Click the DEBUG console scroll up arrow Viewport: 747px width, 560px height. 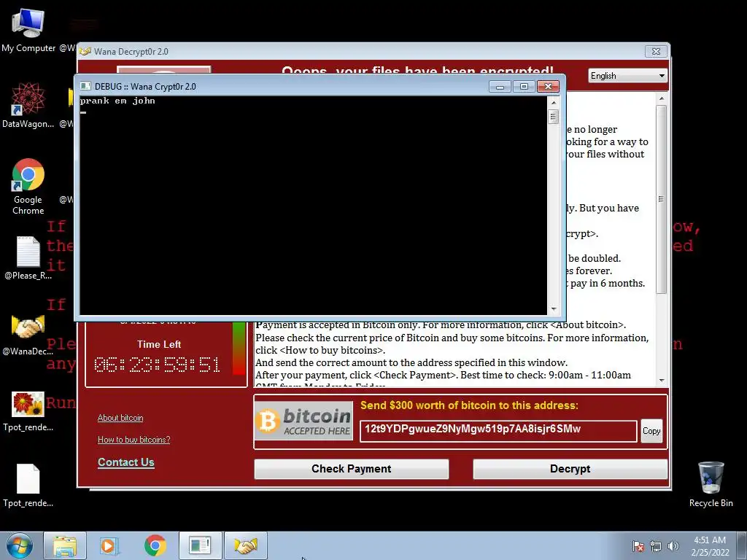point(553,102)
